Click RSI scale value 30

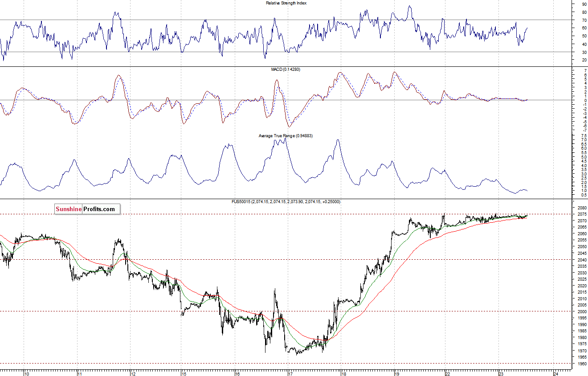584,52
